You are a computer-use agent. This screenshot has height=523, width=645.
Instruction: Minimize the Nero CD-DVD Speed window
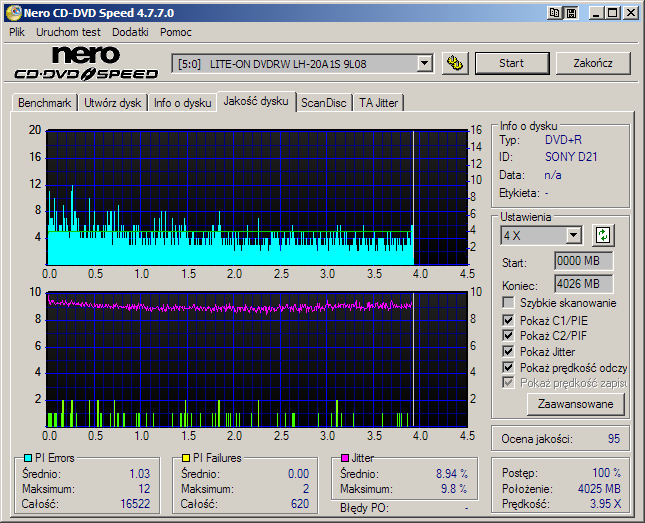[x=596, y=13]
